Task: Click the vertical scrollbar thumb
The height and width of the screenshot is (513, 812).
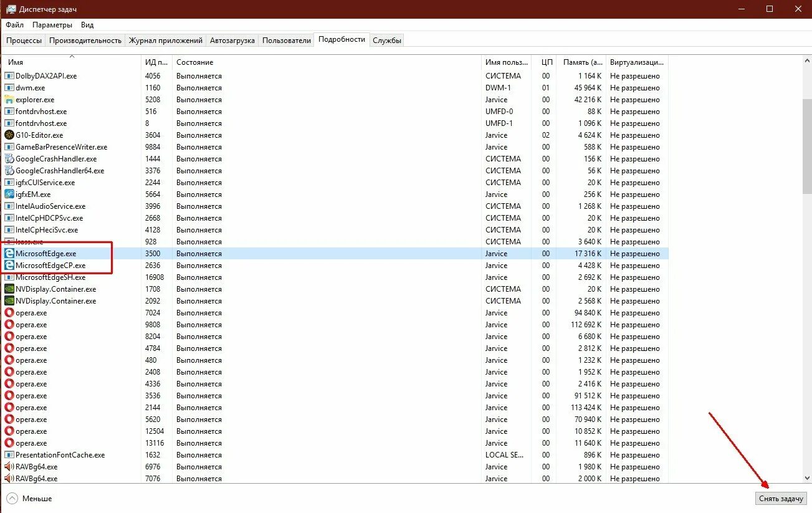Action: click(808, 146)
